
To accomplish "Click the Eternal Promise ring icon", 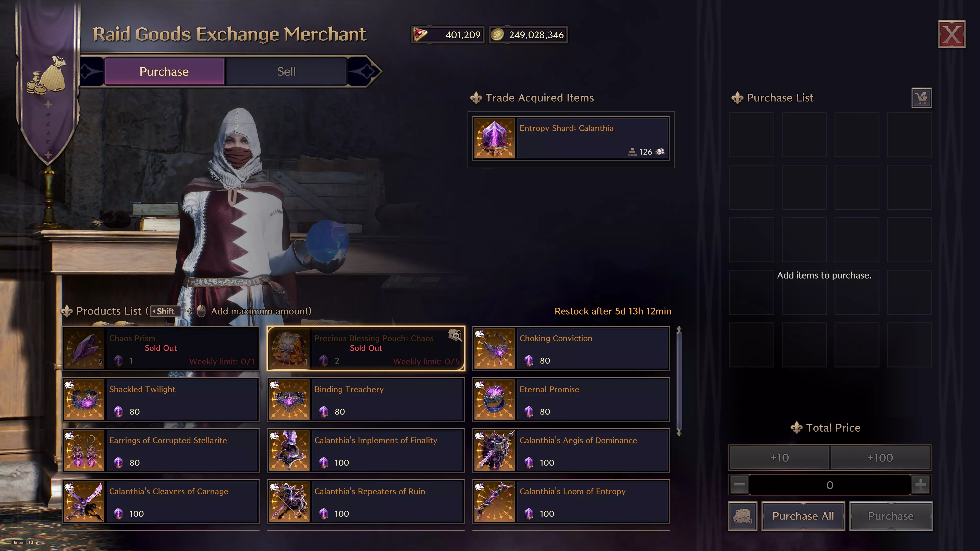I will (x=494, y=400).
